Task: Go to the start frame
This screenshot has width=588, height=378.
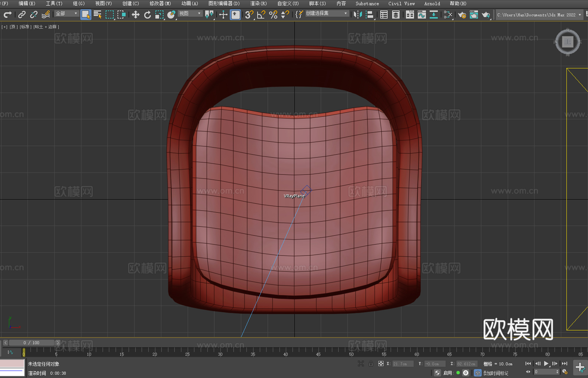Action: 528,364
